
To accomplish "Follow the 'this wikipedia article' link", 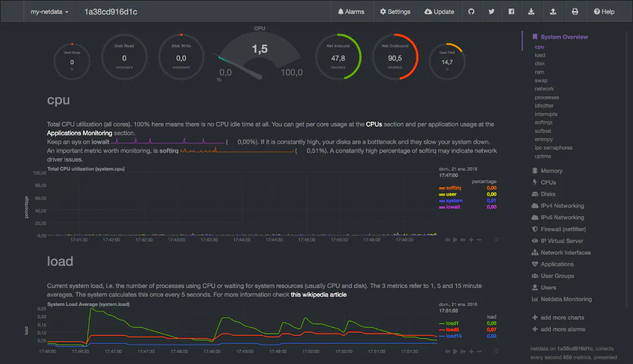I will 318,295.
